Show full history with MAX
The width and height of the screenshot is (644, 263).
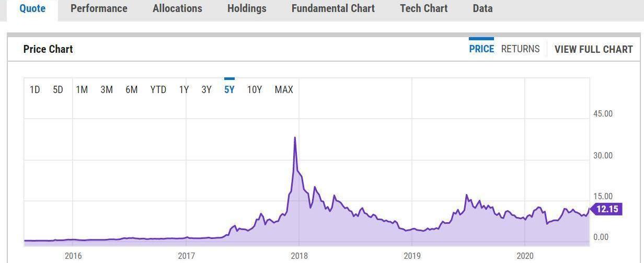tap(284, 90)
